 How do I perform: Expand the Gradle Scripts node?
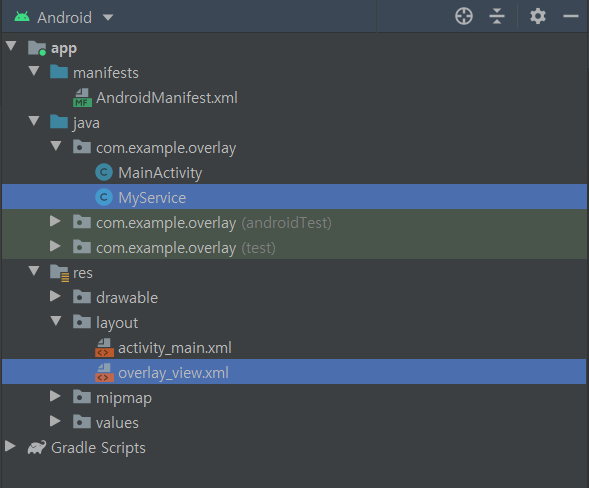[x=11, y=446]
